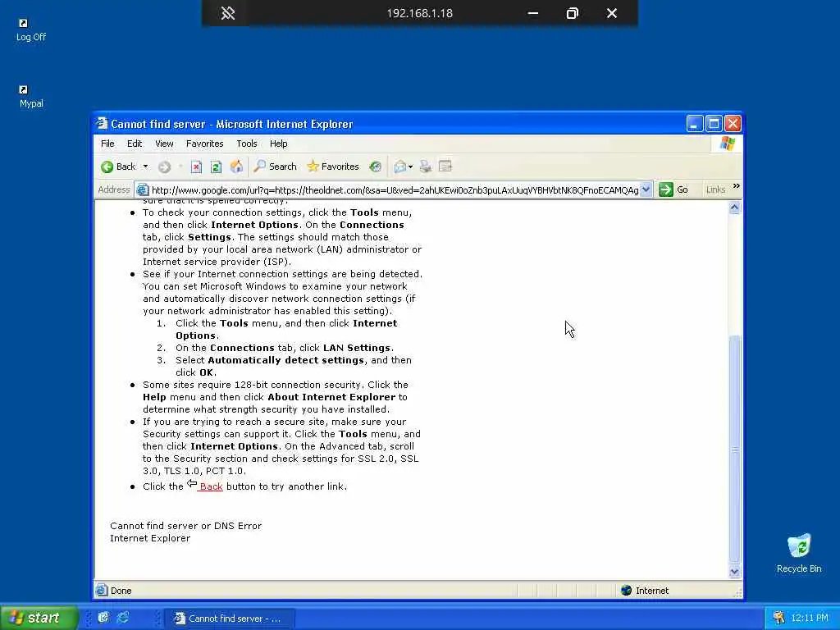This screenshot has height=630, width=840.
Task: Open the Favorites toolbar button
Action: click(x=333, y=167)
